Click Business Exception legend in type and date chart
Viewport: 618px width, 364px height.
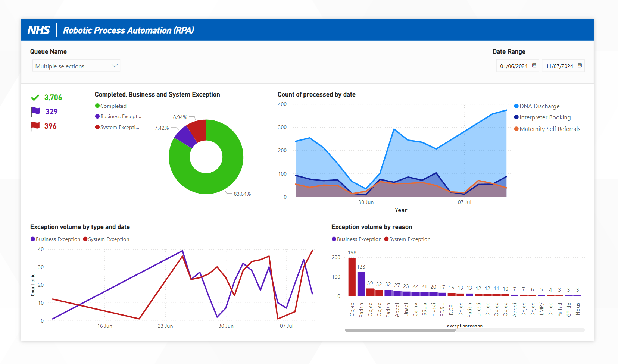56,239
